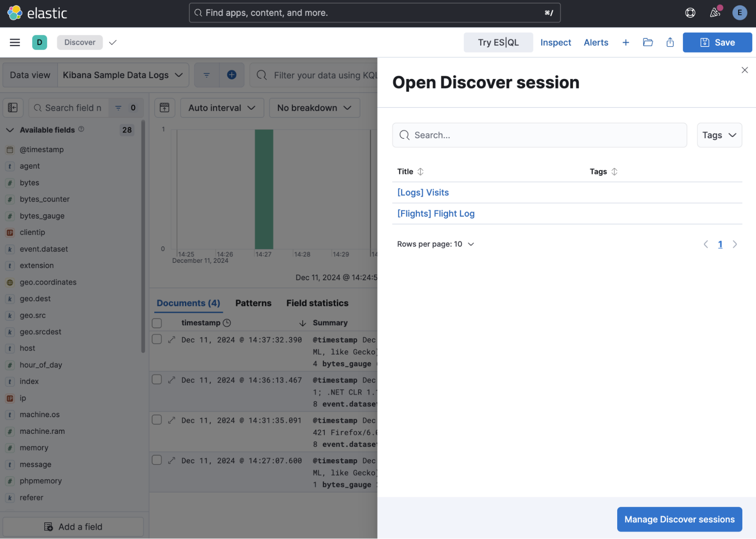The width and height of the screenshot is (756, 539).
Task: Open the [Flights] Flight Log session
Action: pyautogui.click(x=435, y=213)
